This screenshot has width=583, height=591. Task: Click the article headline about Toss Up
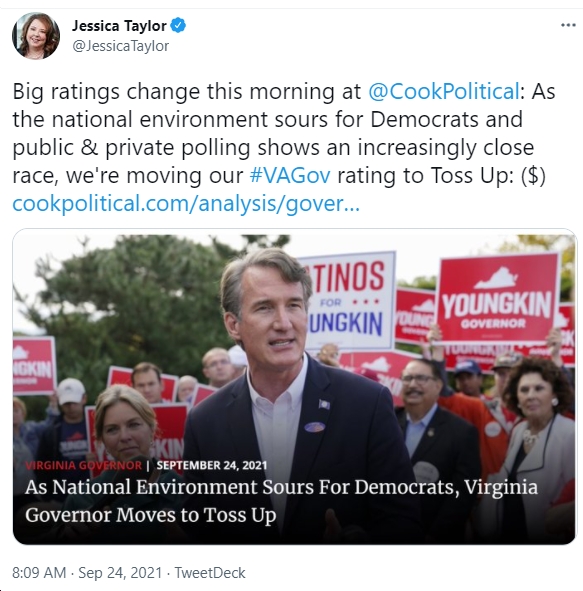(x=281, y=501)
